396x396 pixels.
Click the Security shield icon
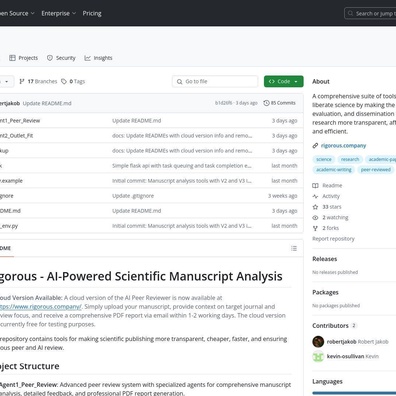click(50, 58)
